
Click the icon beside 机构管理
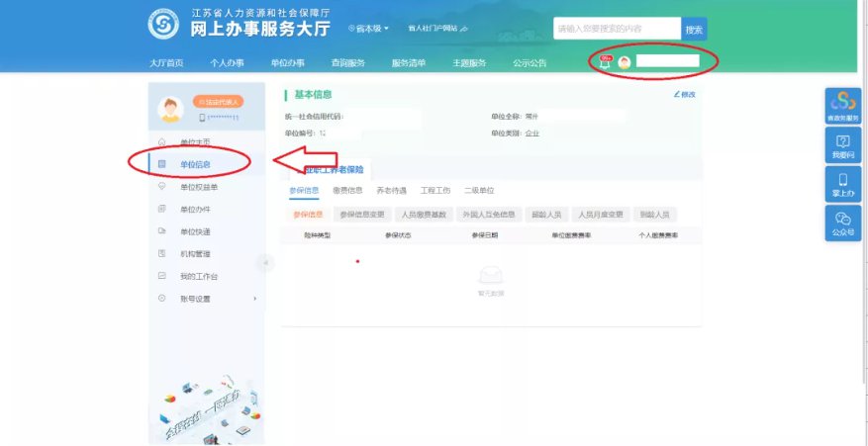pyautogui.click(x=162, y=253)
